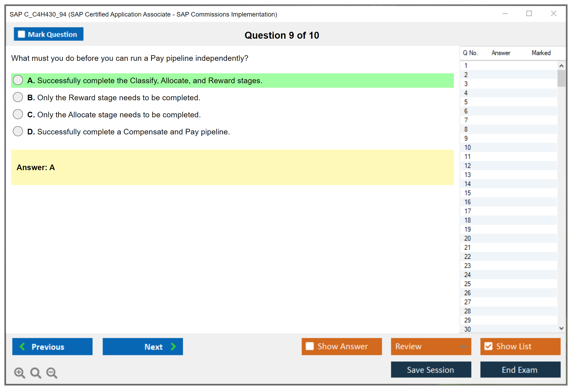Click the green left arrow on Previous
This screenshot has height=392, width=574.
click(x=22, y=346)
